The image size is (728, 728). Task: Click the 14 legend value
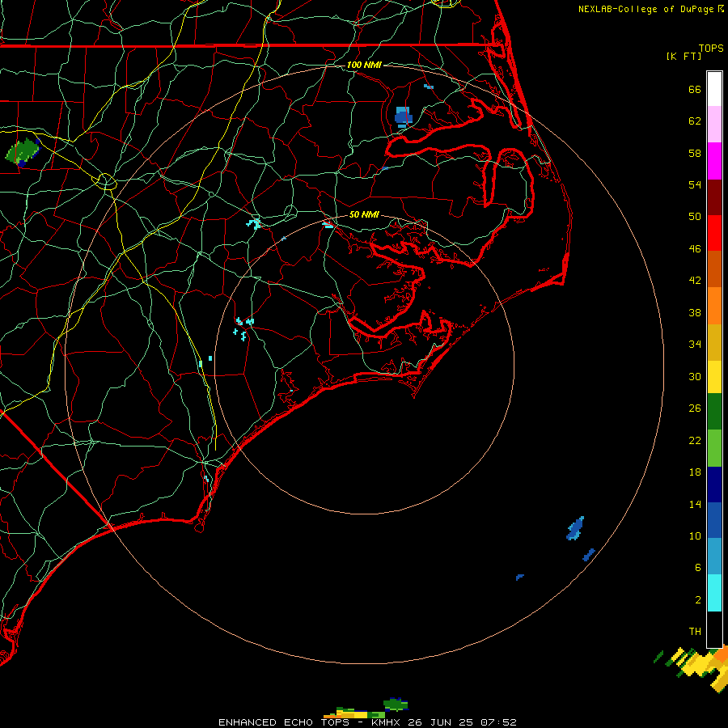click(x=695, y=504)
